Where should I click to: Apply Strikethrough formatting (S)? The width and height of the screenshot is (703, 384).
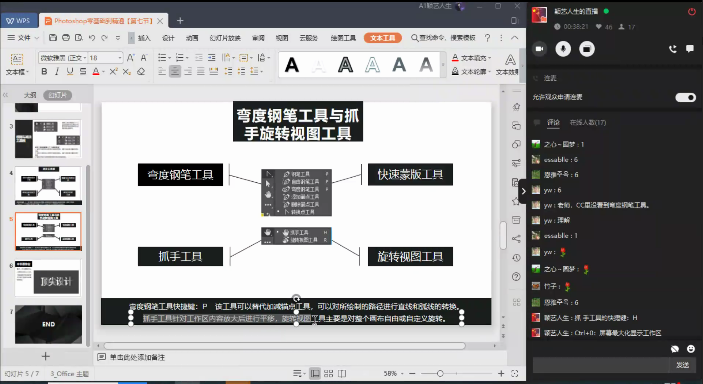pyautogui.click(x=82, y=71)
